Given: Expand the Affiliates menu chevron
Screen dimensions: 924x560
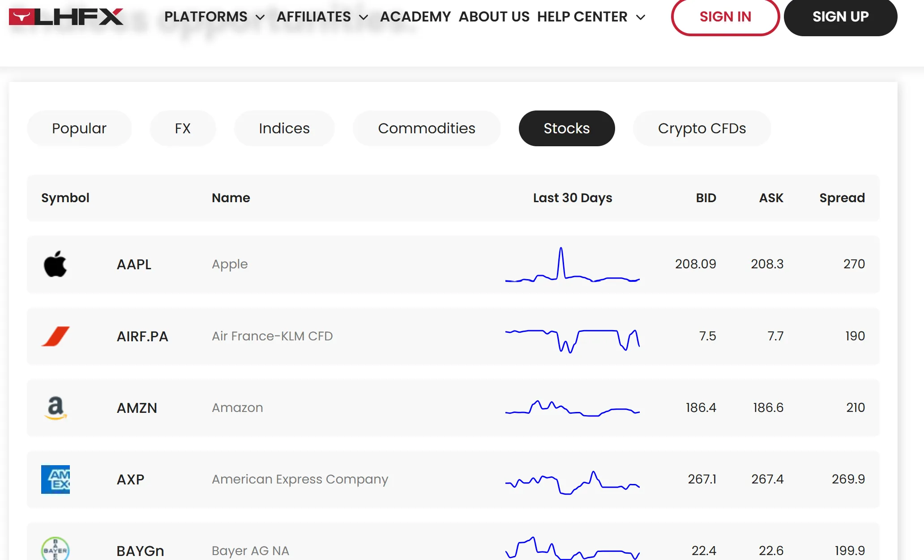Looking at the screenshot, I should point(364,17).
